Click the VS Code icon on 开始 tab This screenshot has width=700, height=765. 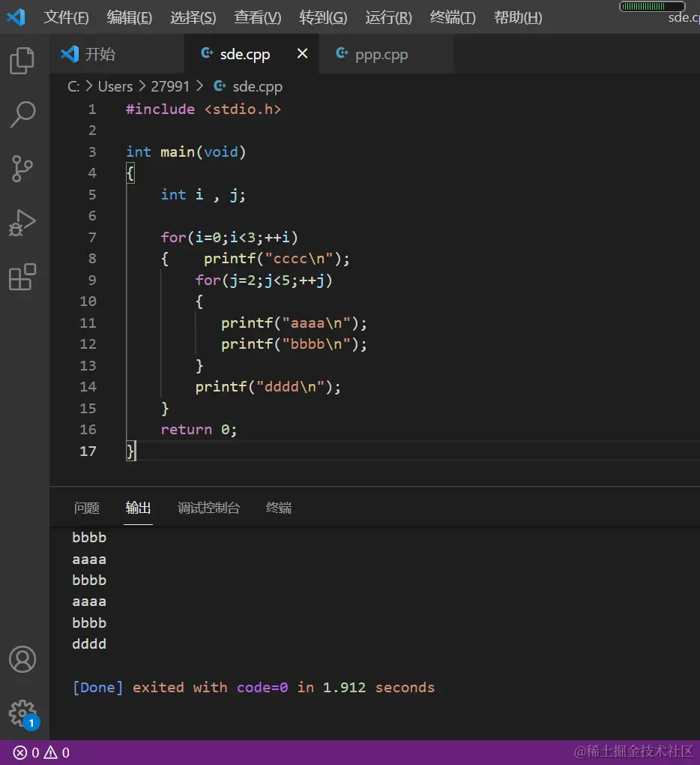click(x=70, y=54)
